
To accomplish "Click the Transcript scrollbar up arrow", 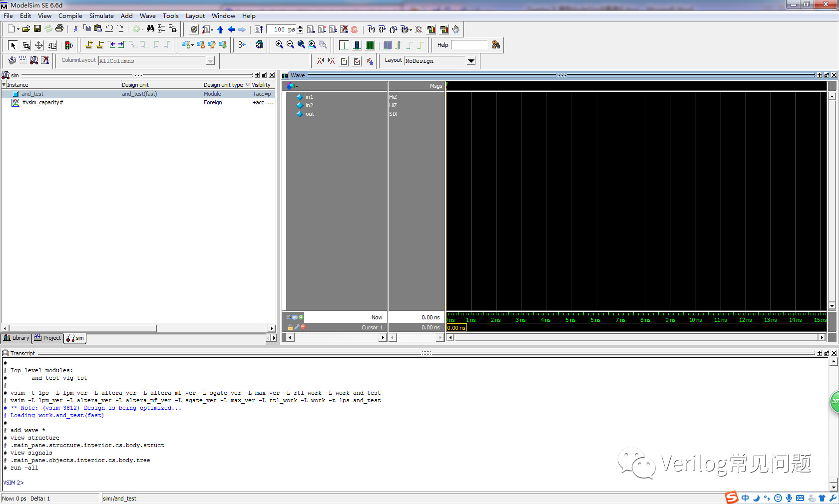I will [833, 362].
